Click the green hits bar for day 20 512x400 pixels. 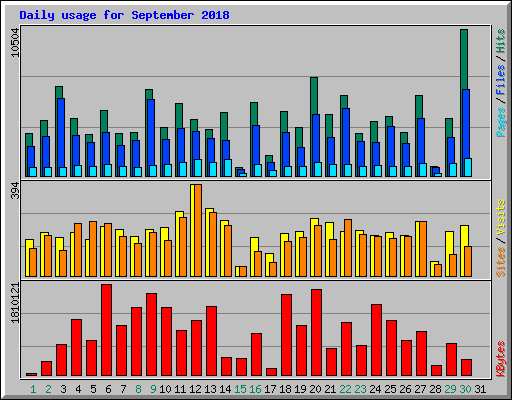pos(314,96)
